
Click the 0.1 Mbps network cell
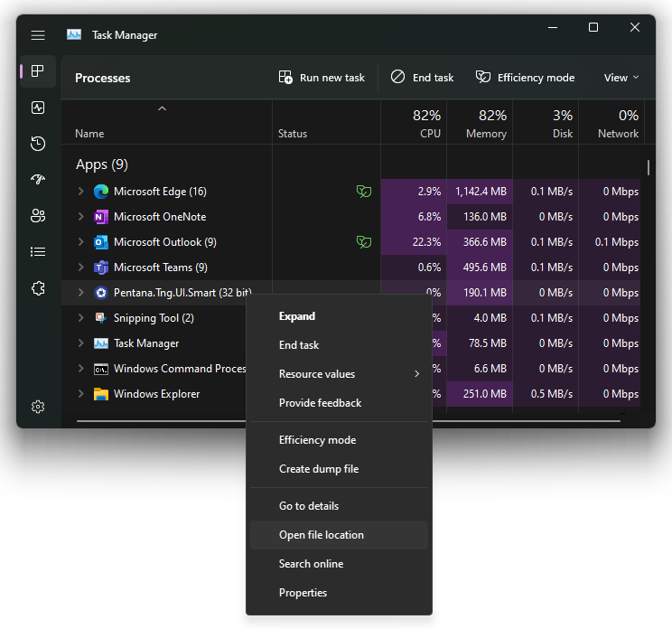point(610,242)
